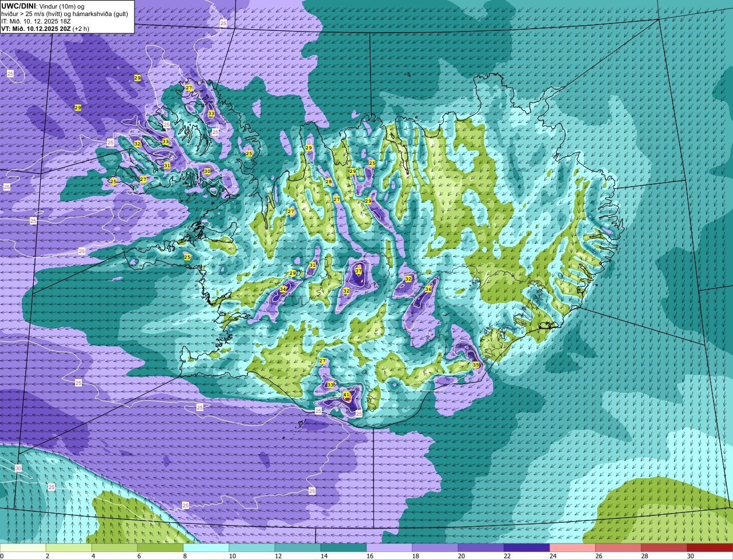This screenshot has height=560, width=733.
Task: Click the yellow gust label 34
Action: (283, 289)
